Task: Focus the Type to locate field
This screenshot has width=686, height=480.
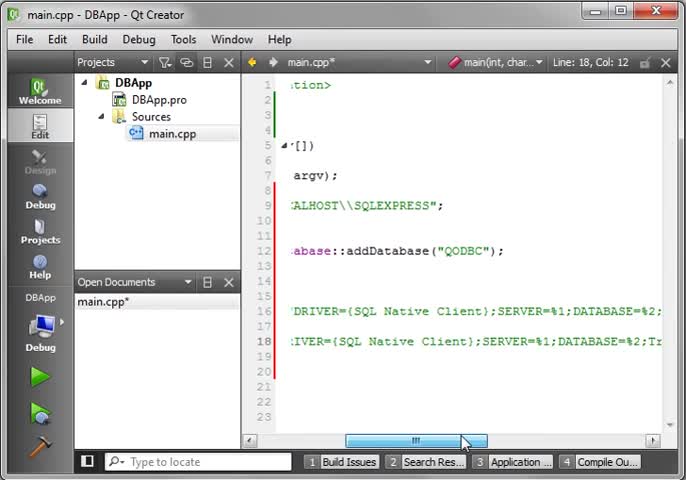Action: [198, 462]
